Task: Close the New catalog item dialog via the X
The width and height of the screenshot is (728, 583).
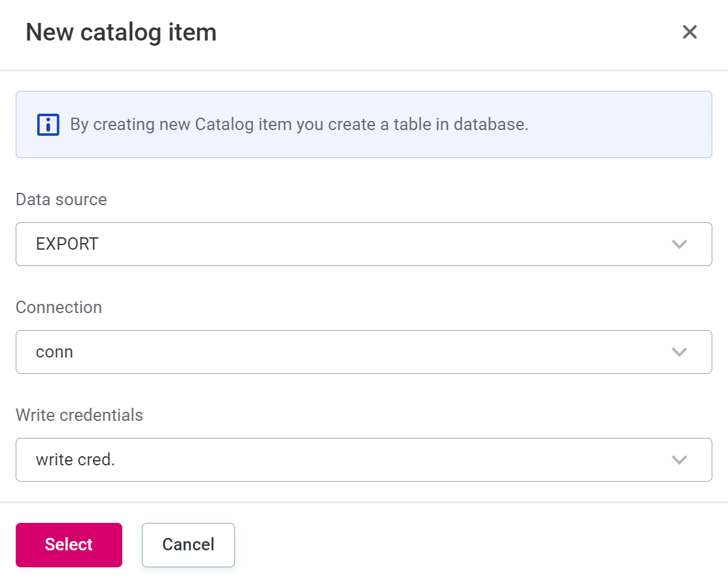Action: coord(689,31)
